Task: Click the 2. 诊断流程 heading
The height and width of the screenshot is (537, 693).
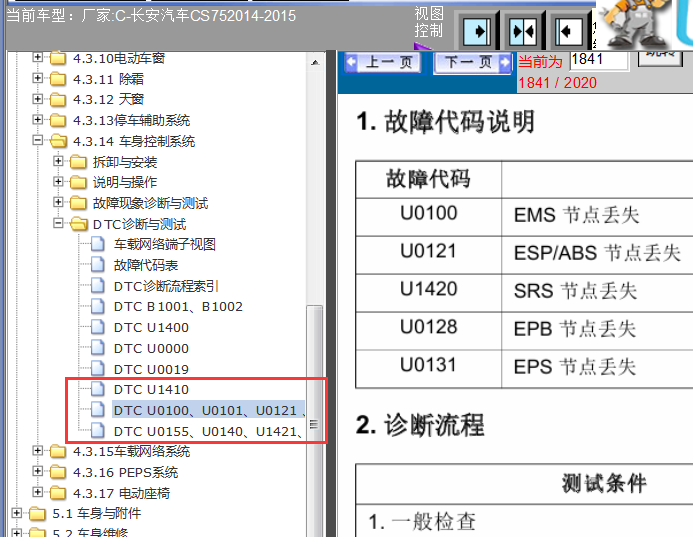Action: point(420,425)
